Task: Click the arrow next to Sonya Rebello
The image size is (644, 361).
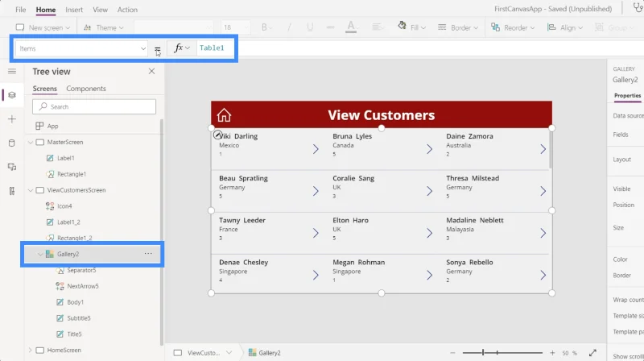Action: click(x=543, y=275)
